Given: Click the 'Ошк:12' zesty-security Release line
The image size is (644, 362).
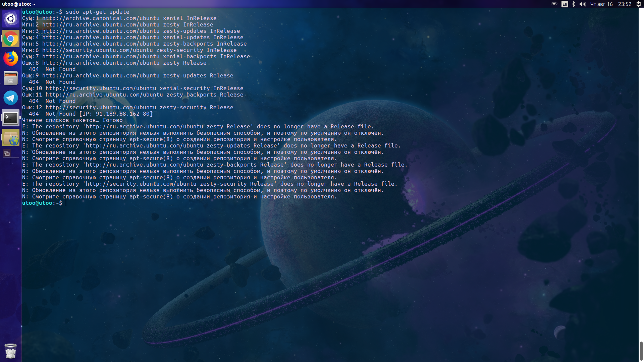Looking at the screenshot, I should point(128,107).
